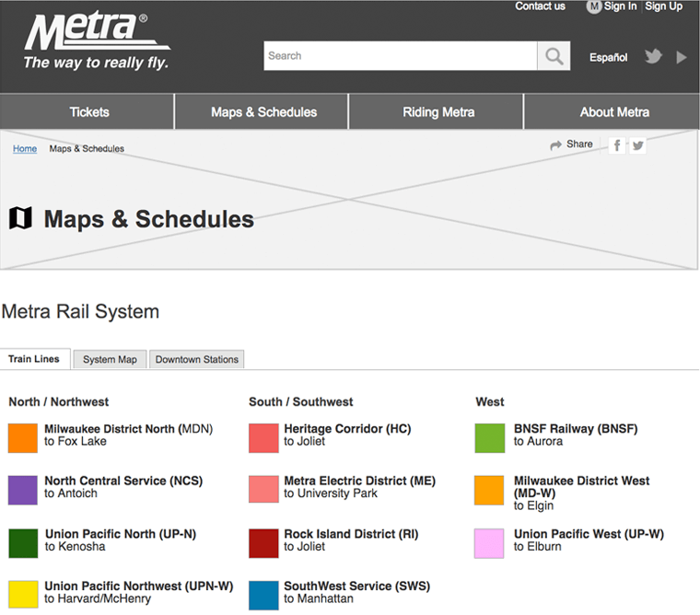
Task: Open the About Metra navigation menu
Action: [612, 112]
